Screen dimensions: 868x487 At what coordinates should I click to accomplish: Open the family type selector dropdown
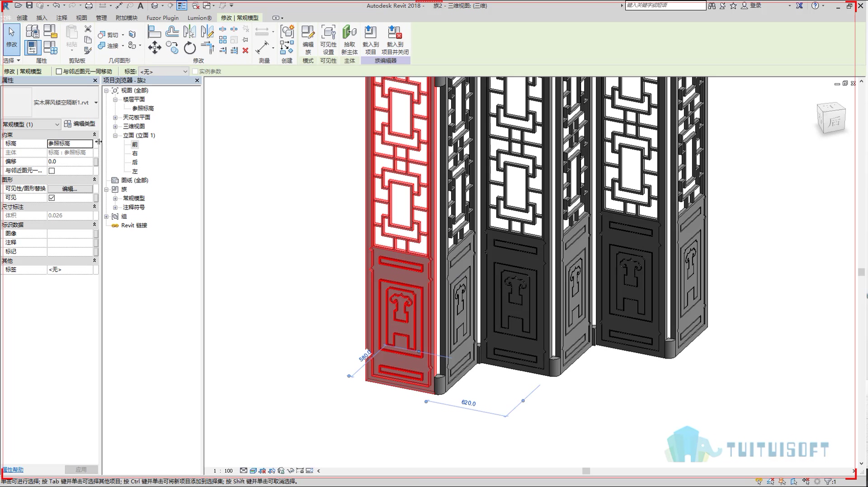tap(96, 103)
